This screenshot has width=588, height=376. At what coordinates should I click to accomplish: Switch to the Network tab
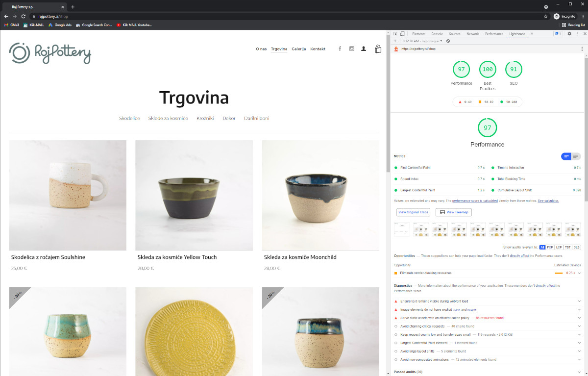473,34
